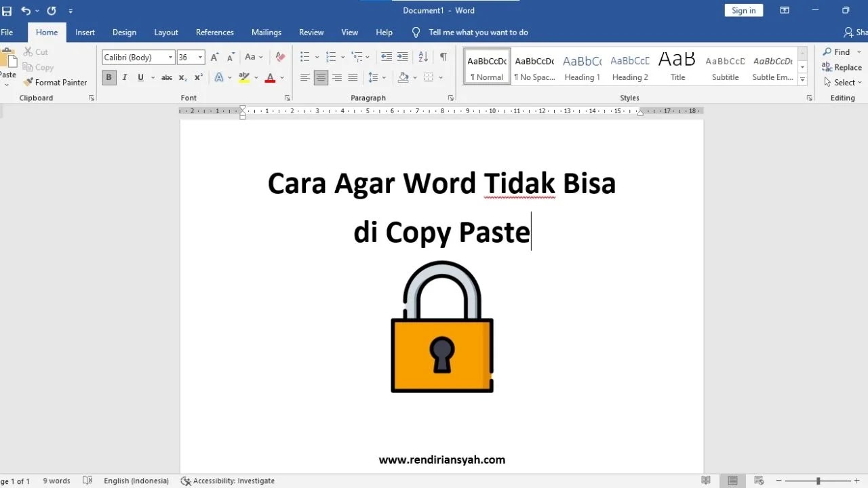Open the font color dropdown arrow
The width and height of the screenshot is (868, 488).
pyautogui.click(x=281, y=77)
